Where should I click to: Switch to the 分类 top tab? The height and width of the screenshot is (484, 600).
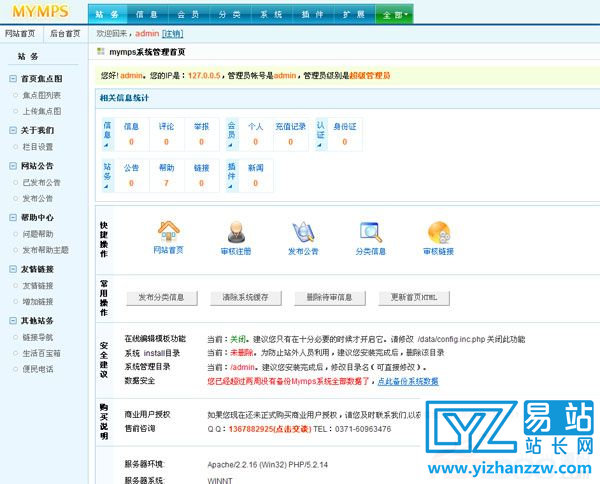coord(230,15)
